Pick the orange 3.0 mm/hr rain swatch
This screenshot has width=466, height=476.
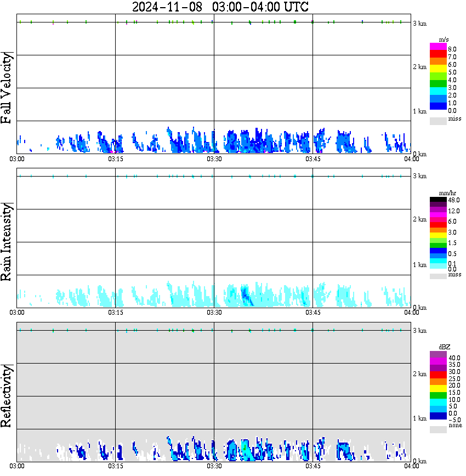[438, 230]
